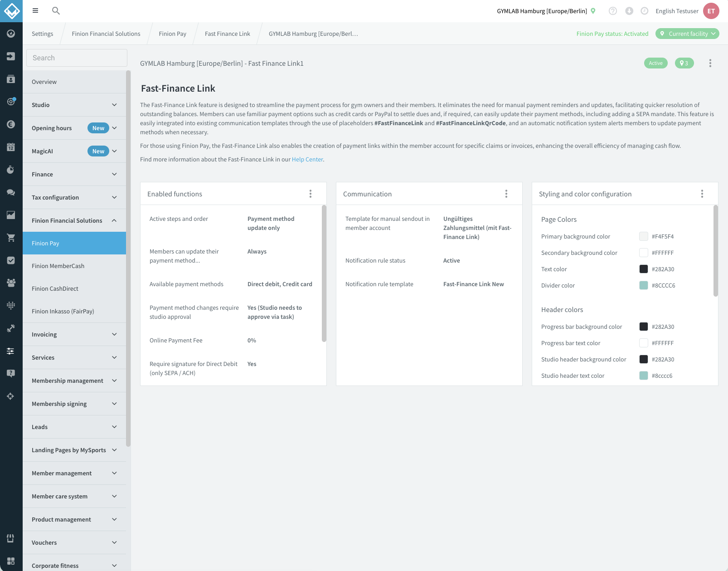Click the green Active status badge
728x571 pixels.
[655, 63]
